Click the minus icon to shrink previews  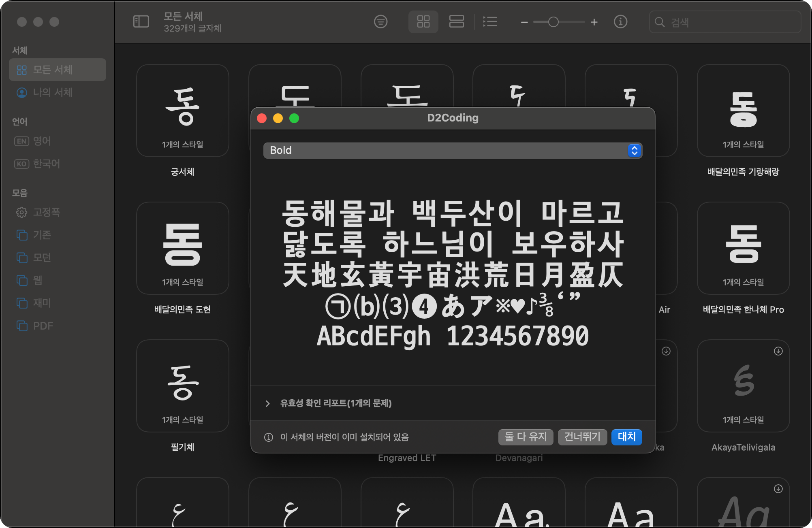pyautogui.click(x=524, y=22)
